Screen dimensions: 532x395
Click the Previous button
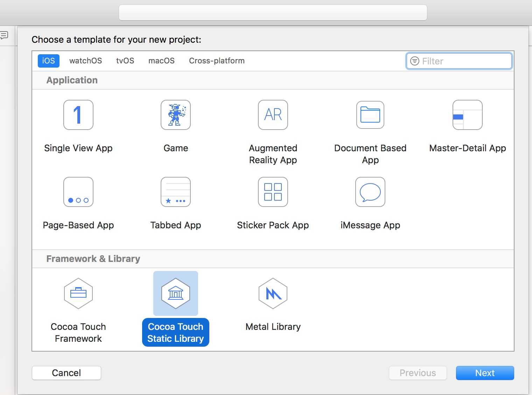click(x=418, y=373)
